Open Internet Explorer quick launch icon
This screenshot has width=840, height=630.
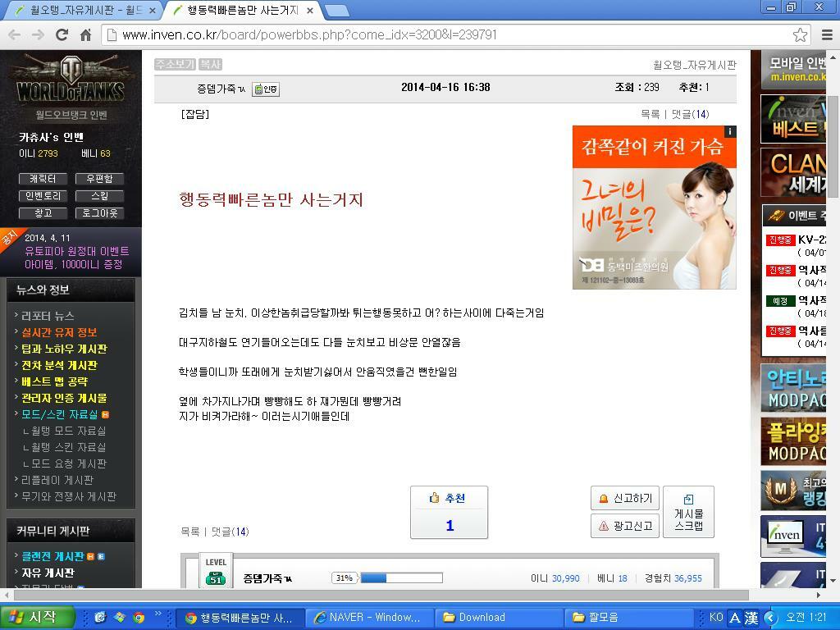coord(100,618)
